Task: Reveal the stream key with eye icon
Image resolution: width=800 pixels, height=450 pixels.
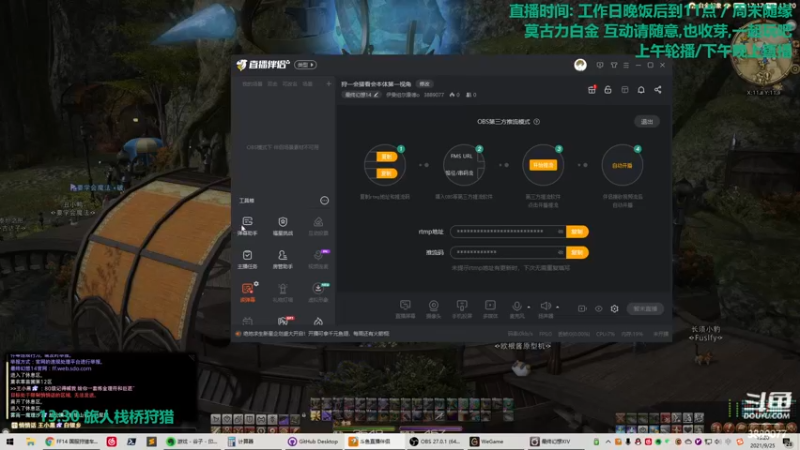Action: (560, 252)
